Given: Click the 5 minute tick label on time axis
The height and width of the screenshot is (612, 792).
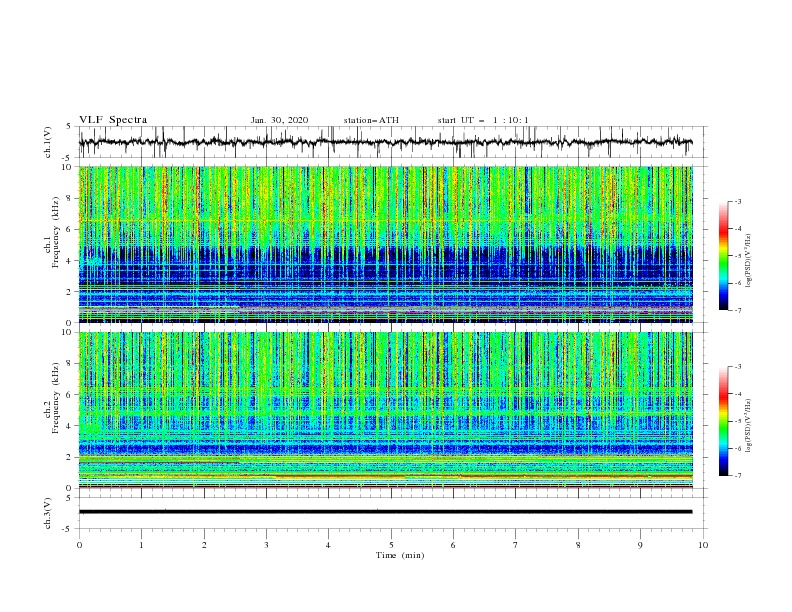Looking at the screenshot, I should (x=391, y=545).
